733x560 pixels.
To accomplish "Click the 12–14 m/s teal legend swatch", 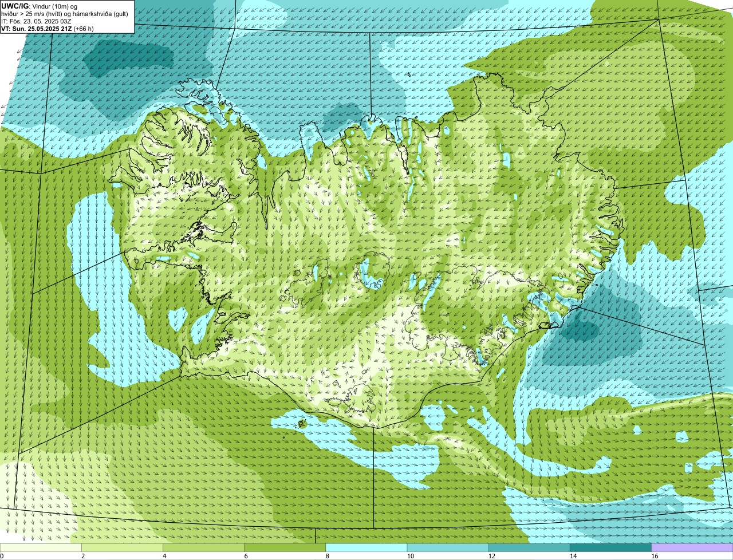I will 529,548.
